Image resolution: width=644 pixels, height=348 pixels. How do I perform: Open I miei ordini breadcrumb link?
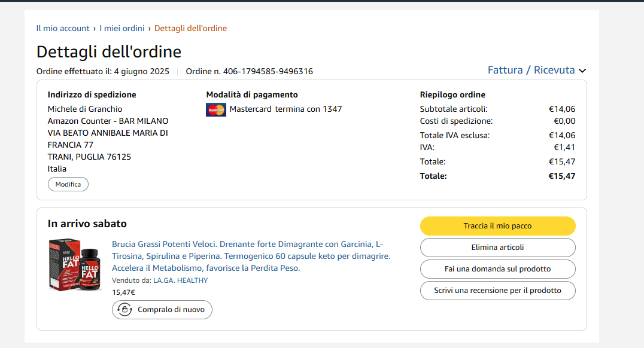pos(122,28)
